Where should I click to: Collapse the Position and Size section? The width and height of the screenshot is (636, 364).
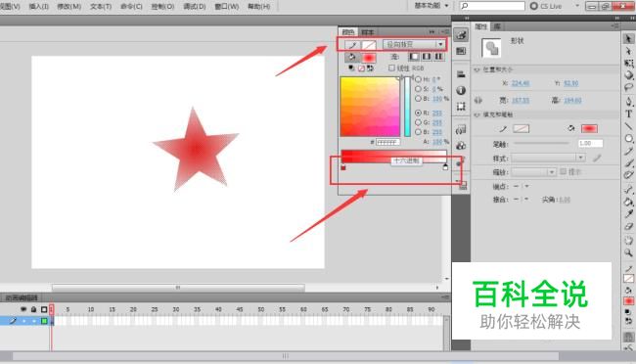(x=477, y=69)
